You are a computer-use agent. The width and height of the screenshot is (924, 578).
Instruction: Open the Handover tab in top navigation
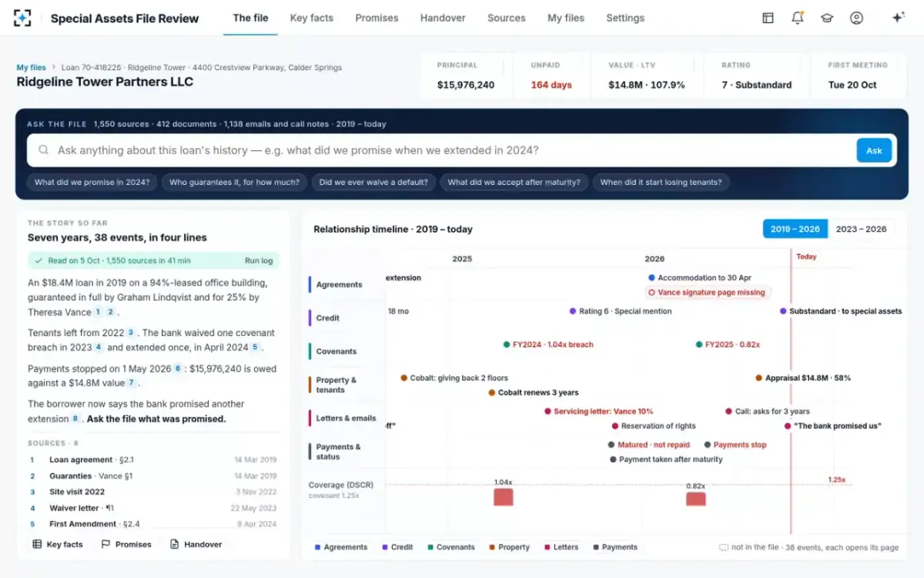point(443,18)
